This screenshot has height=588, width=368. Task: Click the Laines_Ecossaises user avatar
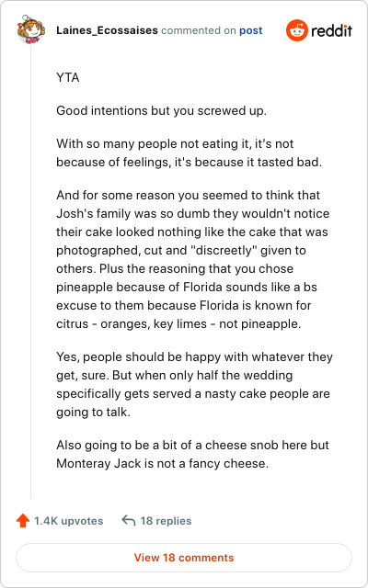click(30, 29)
